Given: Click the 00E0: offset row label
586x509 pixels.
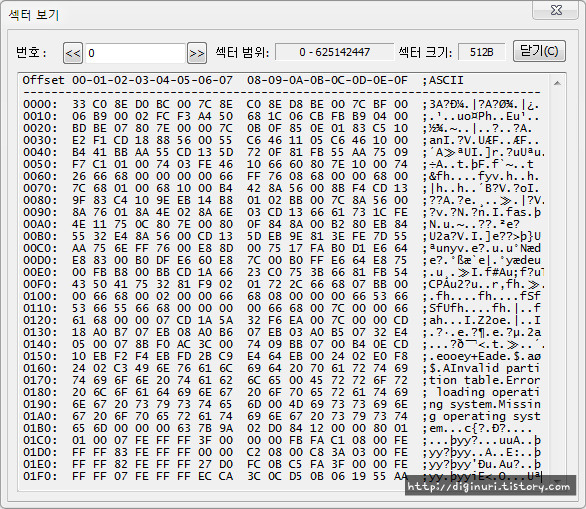Looking at the screenshot, I should (40, 272).
